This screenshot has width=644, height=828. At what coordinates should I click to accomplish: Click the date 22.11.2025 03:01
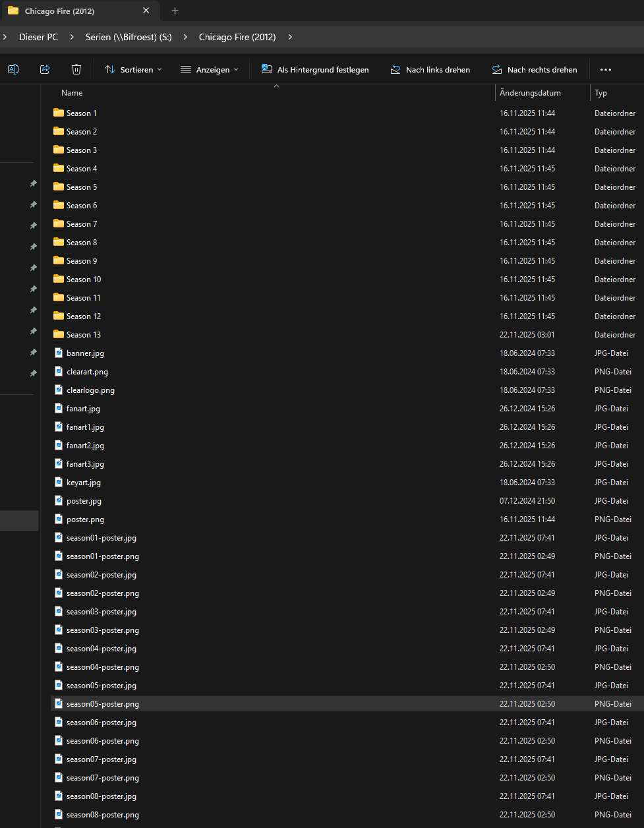(x=527, y=335)
